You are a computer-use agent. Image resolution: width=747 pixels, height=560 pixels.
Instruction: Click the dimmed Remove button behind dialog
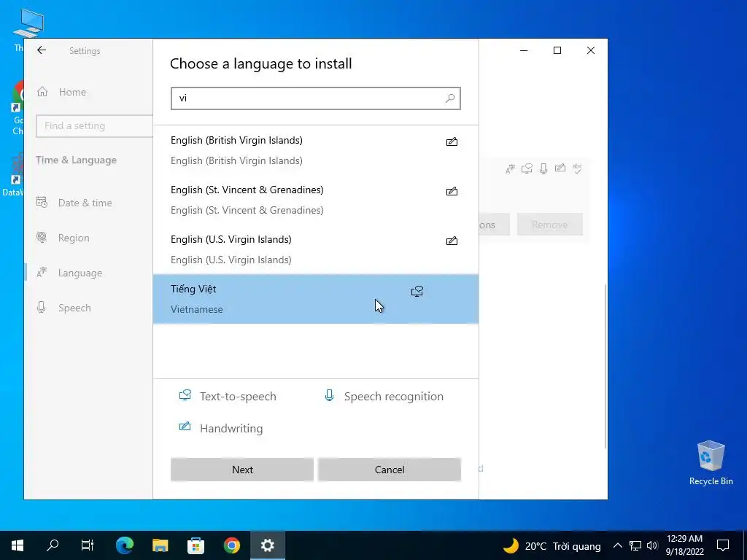pos(550,225)
